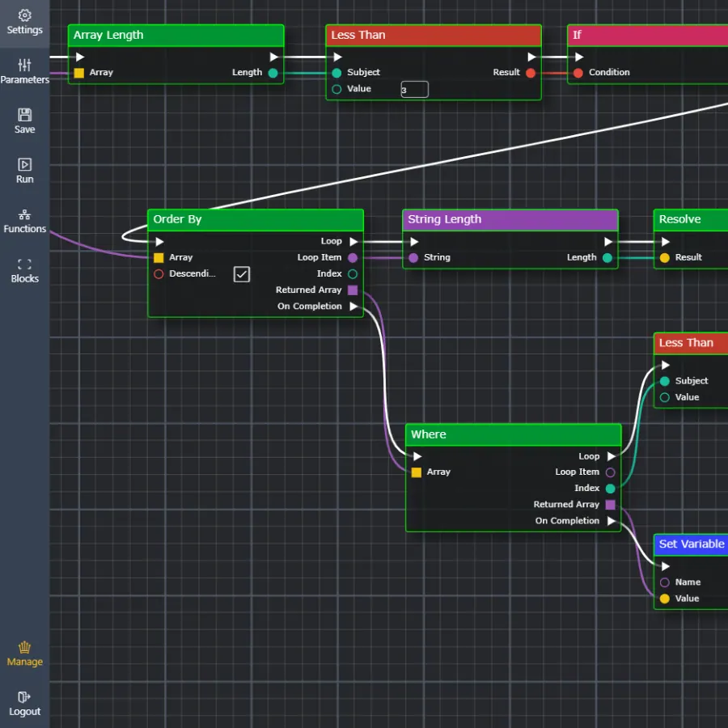The image size is (728, 728).
Task: Click the Subject port on top Less Than
Action: pos(336,73)
